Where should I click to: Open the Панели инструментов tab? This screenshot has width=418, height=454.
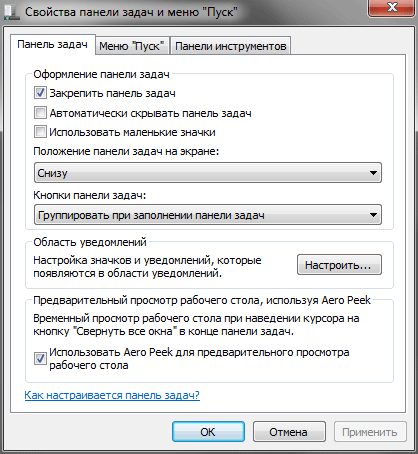pos(231,46)
